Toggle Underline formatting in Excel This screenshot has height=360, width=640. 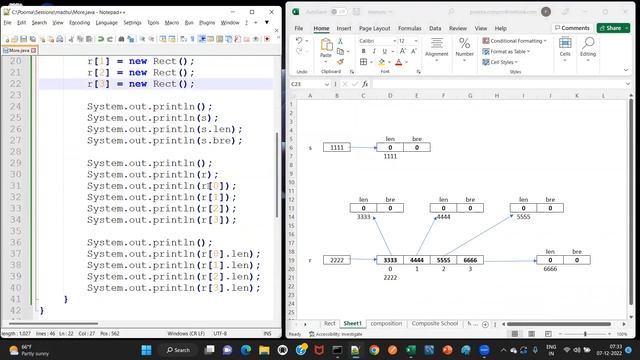coord(384,51)
